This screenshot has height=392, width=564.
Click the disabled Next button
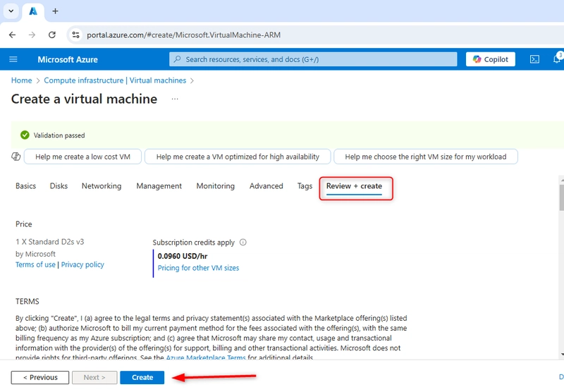[x=94, y=378]
